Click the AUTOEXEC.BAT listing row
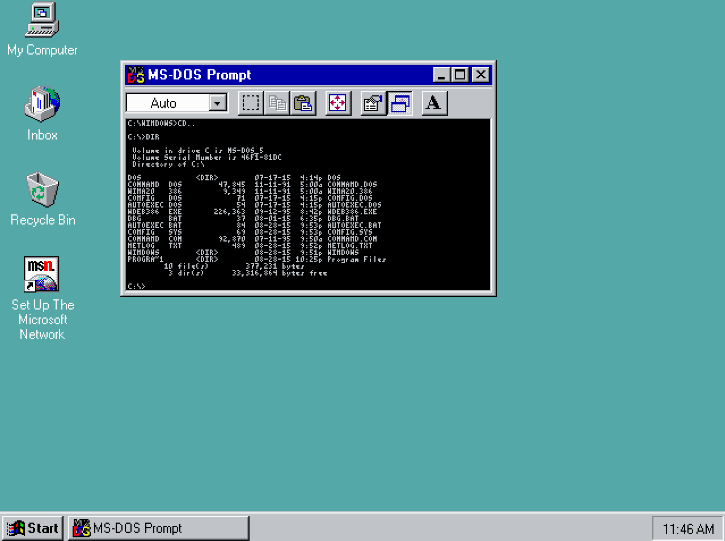The width and height of the screenshot is (725, 541). coord(255,225)
